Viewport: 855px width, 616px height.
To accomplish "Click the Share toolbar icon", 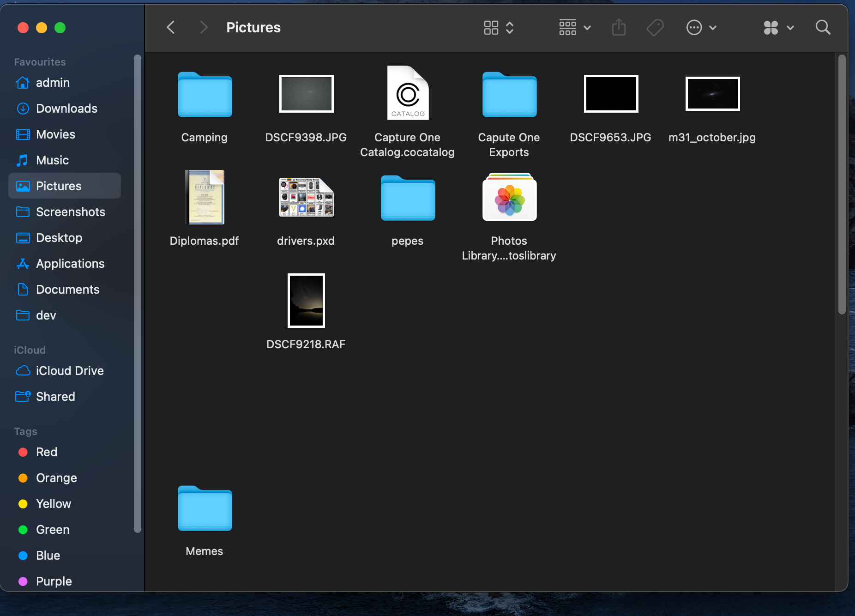I will point(619,27).
